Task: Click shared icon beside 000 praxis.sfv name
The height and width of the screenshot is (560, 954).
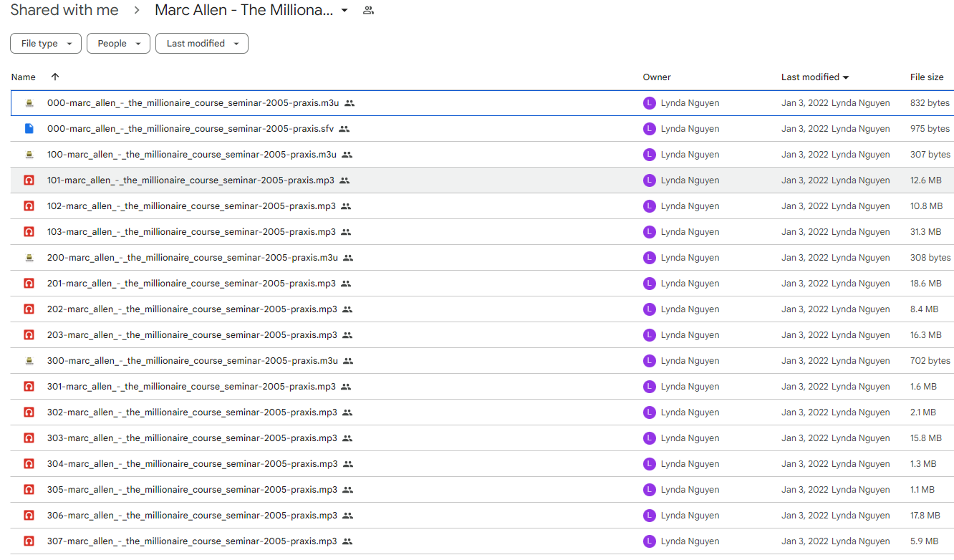Action: 344,129
